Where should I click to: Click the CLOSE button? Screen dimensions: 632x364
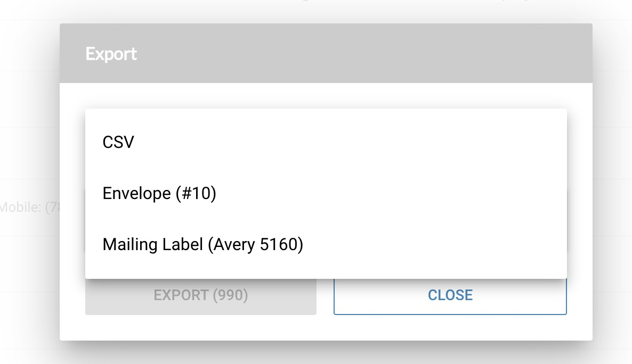pyautogui.click(x=450, y=296)
